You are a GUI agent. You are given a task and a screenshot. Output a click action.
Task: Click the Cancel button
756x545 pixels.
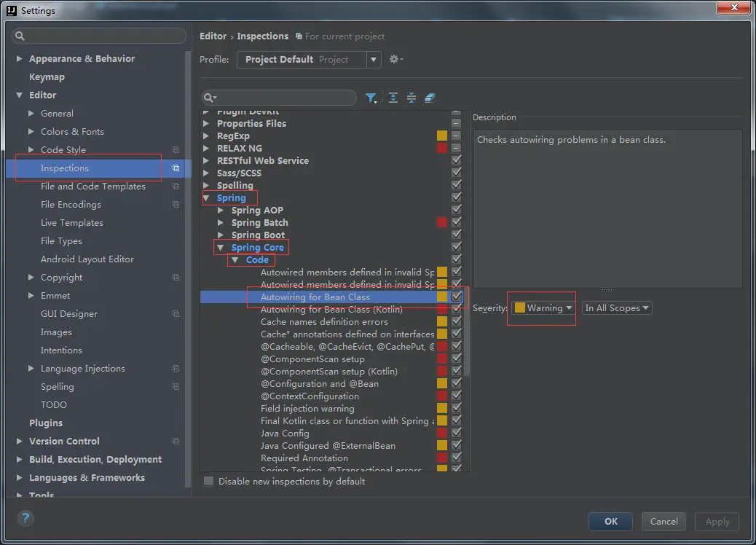pyautogui.click(x=664, y=522)
